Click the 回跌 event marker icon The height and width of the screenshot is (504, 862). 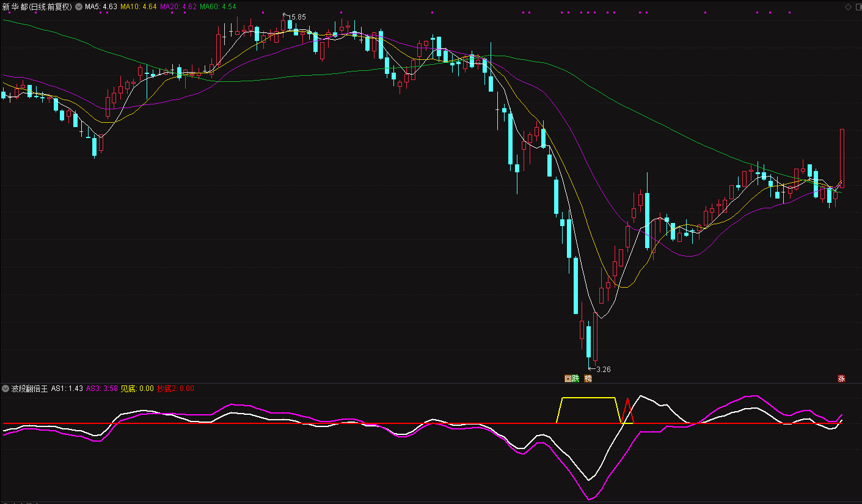pos(571,378)
